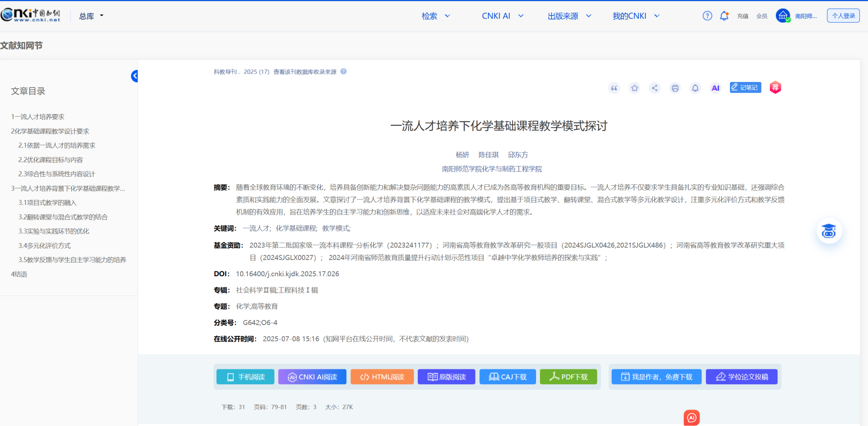The height and width of the screenshot is (426, 868).
Task: Click the star favorite icon
Action: click(634, 88)
